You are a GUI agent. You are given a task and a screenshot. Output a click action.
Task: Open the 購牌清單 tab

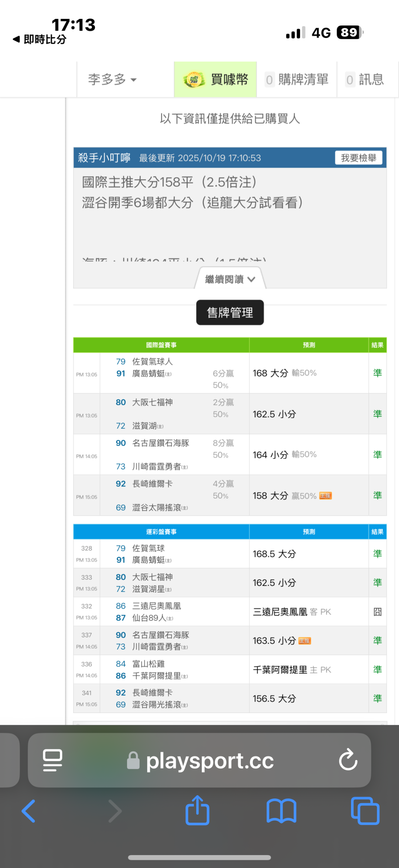pyautogui.click(x=297, y=79)
